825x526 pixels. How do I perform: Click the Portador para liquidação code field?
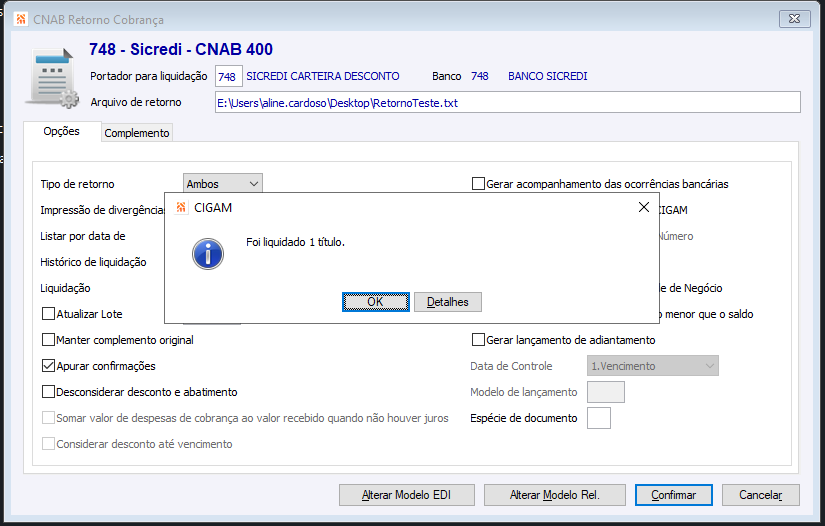click(229, 76)
